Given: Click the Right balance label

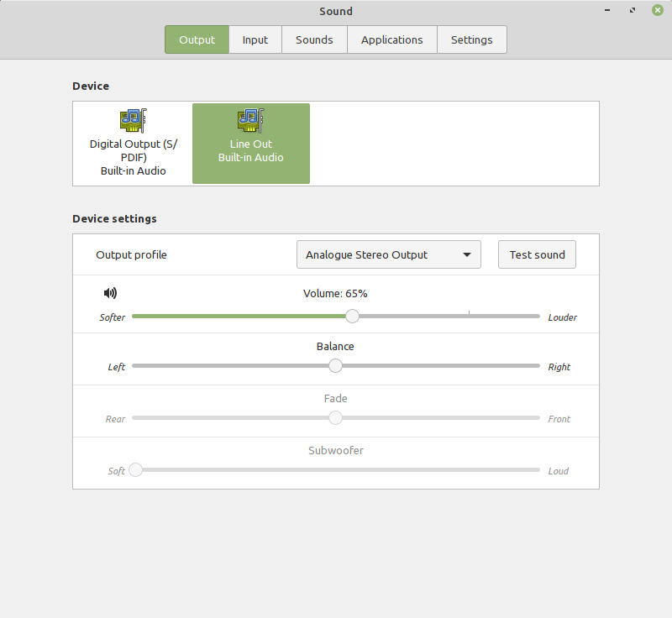Looking at the screenshot, I should tap(559, 367).
